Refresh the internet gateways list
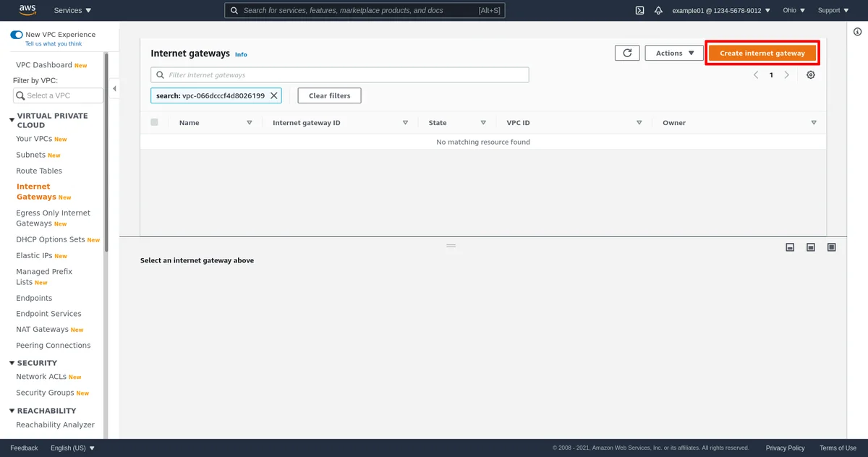Viewport: 868px width, 457px height. pos(627,53)
